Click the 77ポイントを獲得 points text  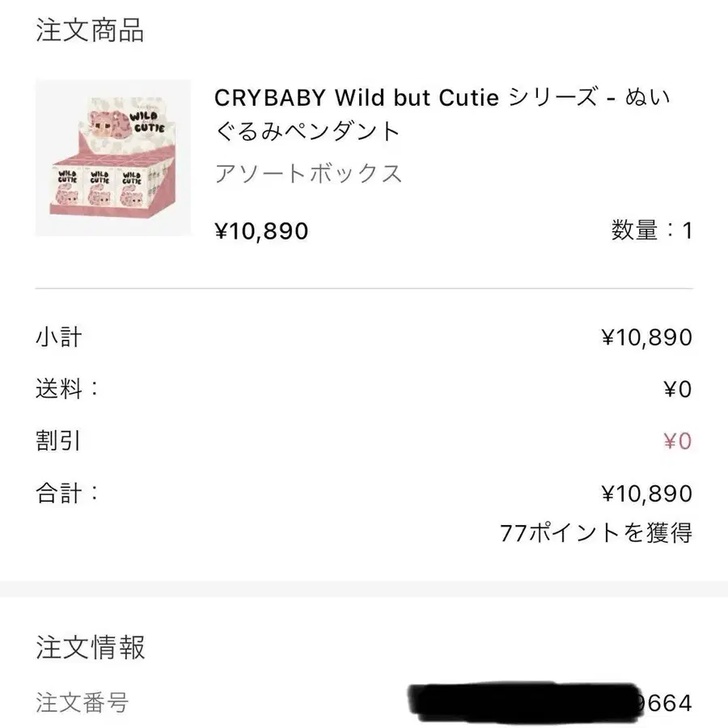tap(596, 532)
